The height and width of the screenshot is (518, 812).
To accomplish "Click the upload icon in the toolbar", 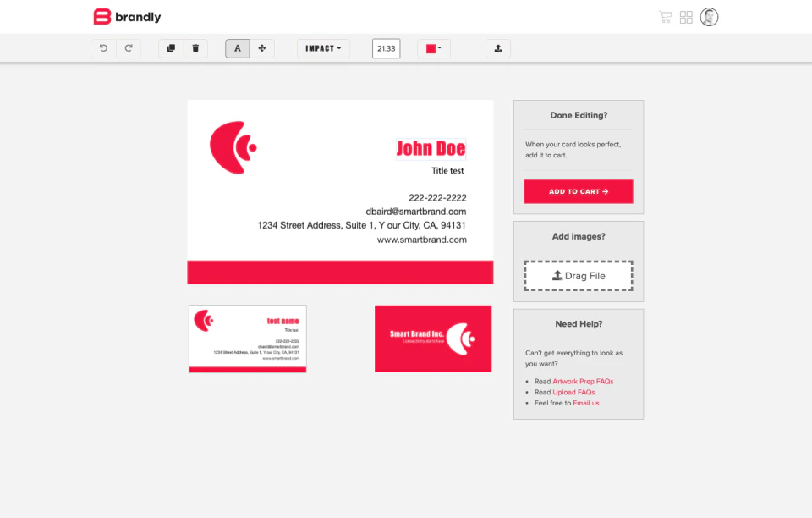I will (497, 48).
